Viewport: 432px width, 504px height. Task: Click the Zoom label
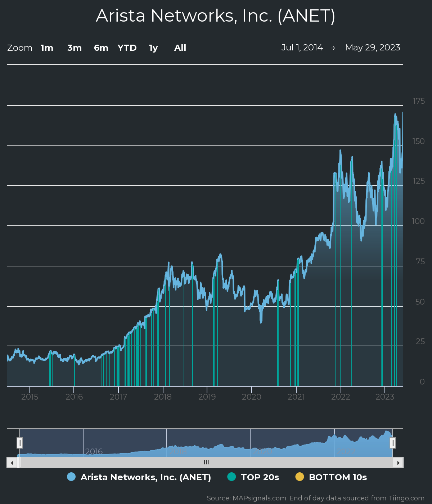click(x=20, y=48)
